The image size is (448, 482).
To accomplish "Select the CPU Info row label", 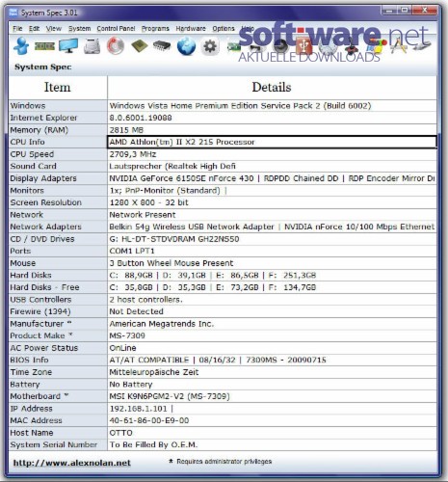I will (x=27, y=142).
